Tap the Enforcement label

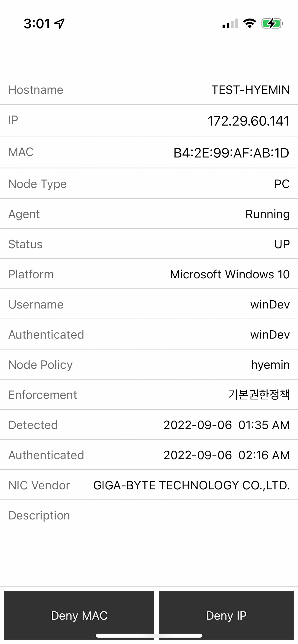(43, 395)
